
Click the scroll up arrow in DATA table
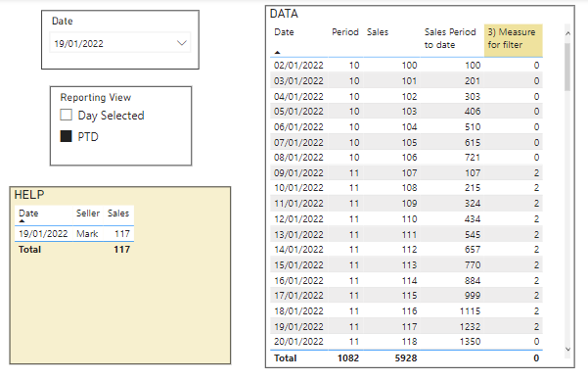567,33
